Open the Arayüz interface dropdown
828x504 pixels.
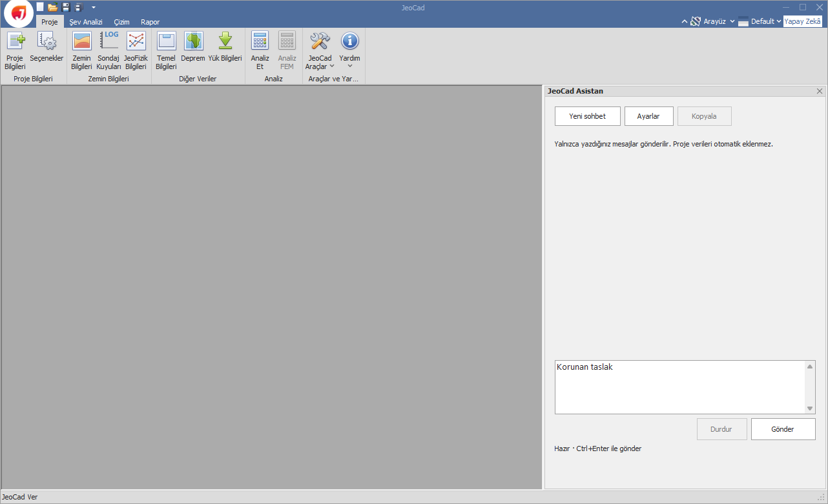[x=712, y=21]
